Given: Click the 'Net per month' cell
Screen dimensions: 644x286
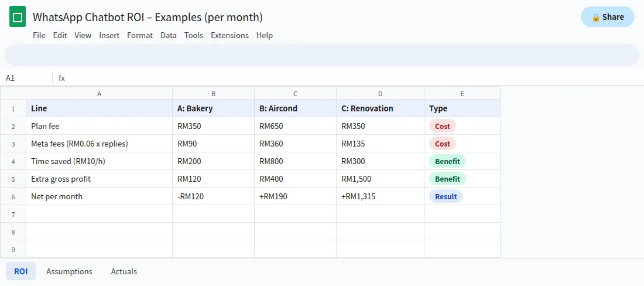Looking at the screenshot, I should [x=99, y=196].
